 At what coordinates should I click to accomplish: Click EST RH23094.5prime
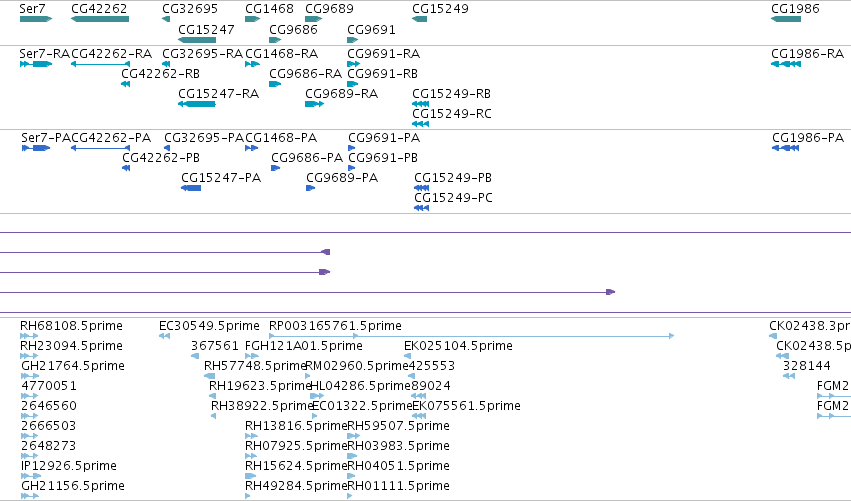tap(29, 356)
